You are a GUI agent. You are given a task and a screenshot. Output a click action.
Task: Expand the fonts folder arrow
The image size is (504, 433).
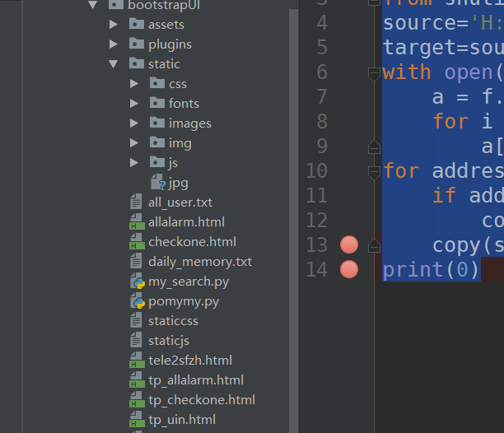click(133, 104)
